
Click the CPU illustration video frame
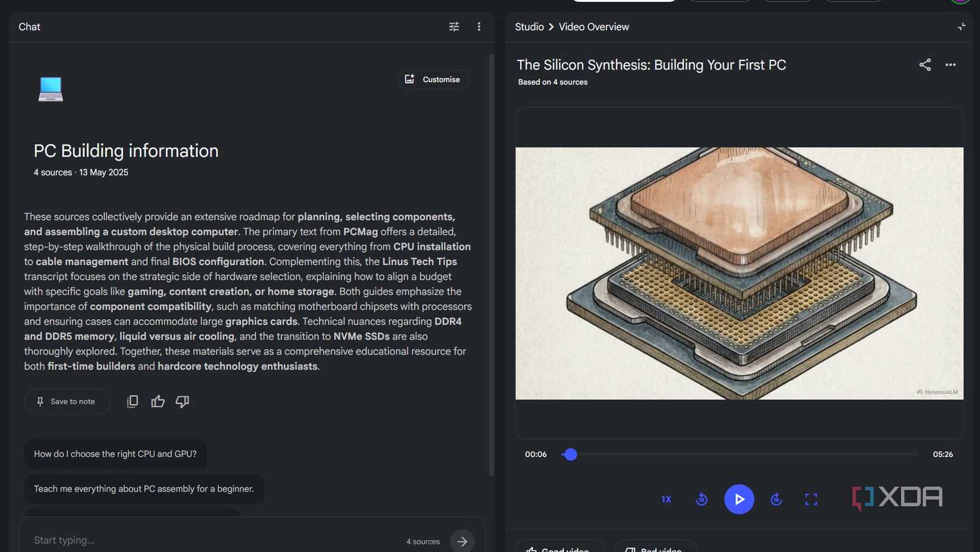[739, 273]
